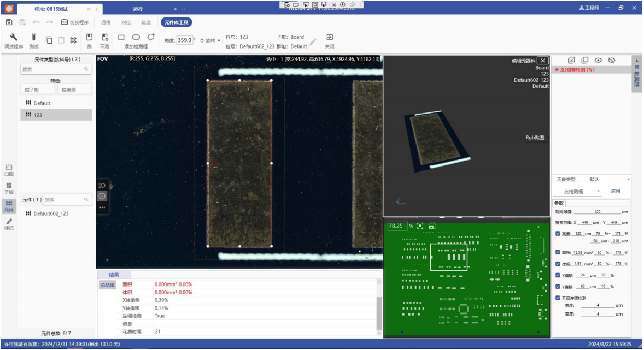This screenshot has height=350, width=644.
Task: Toggle the X偏移 offset checkbox
Action: [558, 275]
